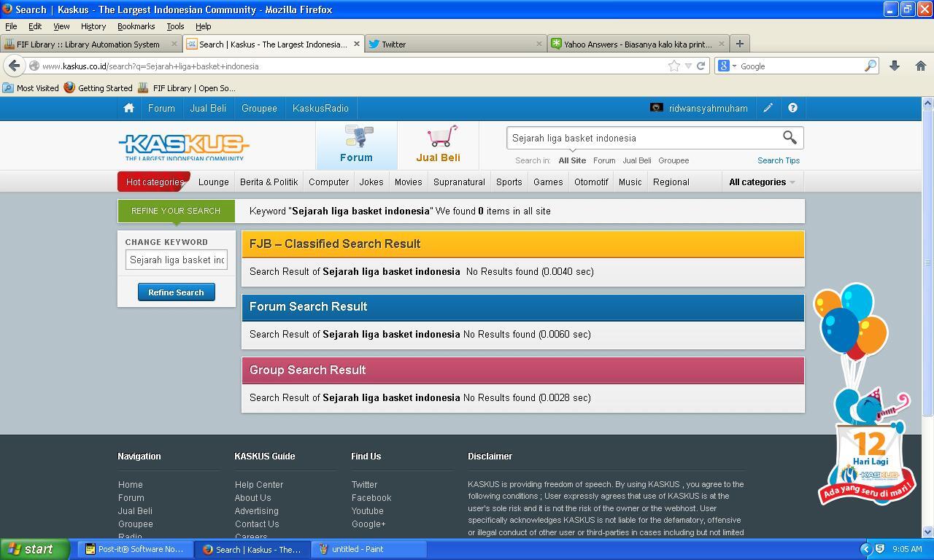Open the FIF Library bookmark

coord(187,87)
